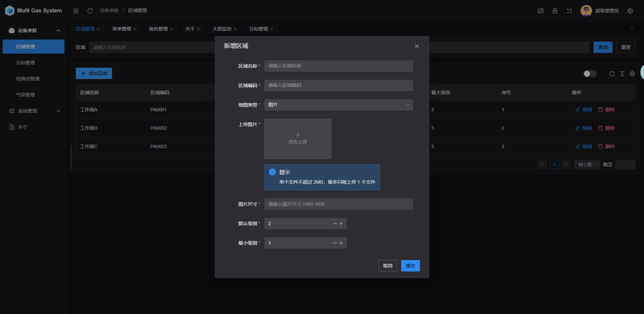Close the 新增区域 dialog with the X icon

click(417, 46)
